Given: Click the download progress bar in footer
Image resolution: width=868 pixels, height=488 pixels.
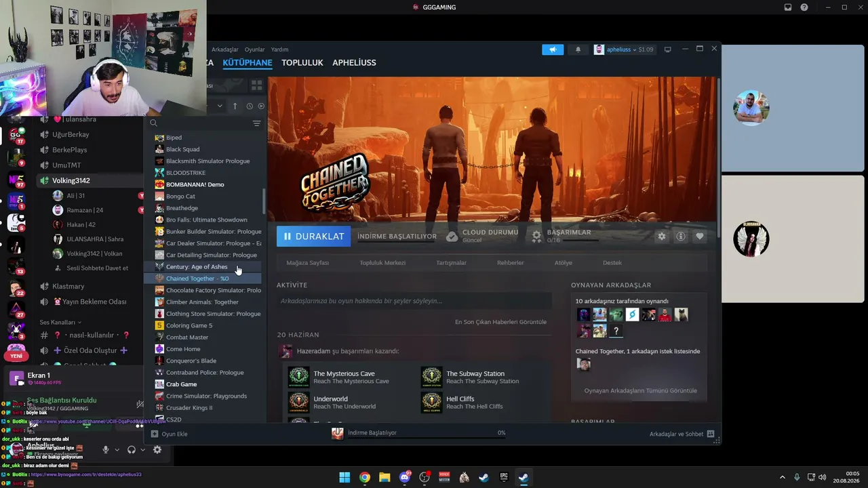Looking at the screenshot, I should [x=427, y=438].
